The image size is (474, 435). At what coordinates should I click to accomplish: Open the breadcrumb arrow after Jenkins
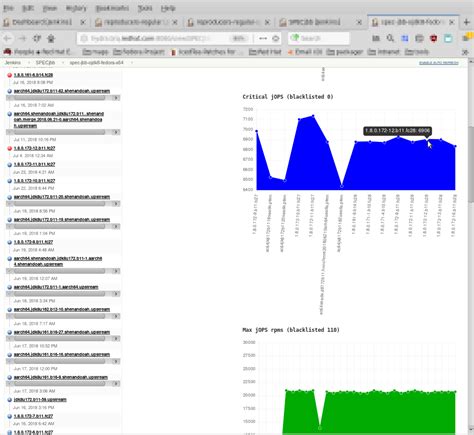(x=29, y=63)
